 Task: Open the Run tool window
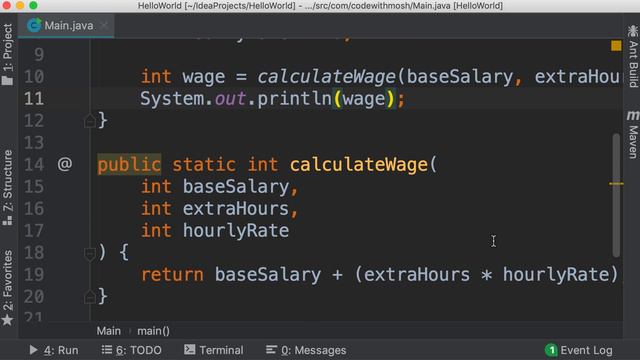[x=53, y=350]
